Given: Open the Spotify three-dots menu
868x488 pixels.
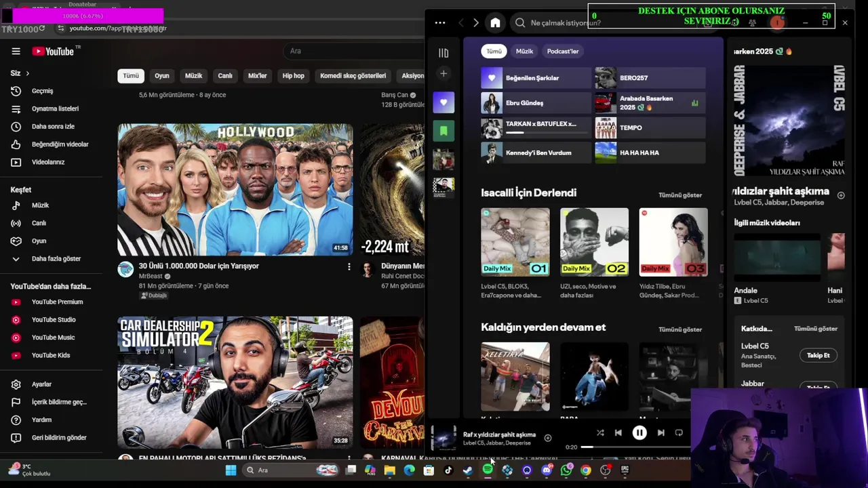Looking at the screenshot, I should click(440, 23).
